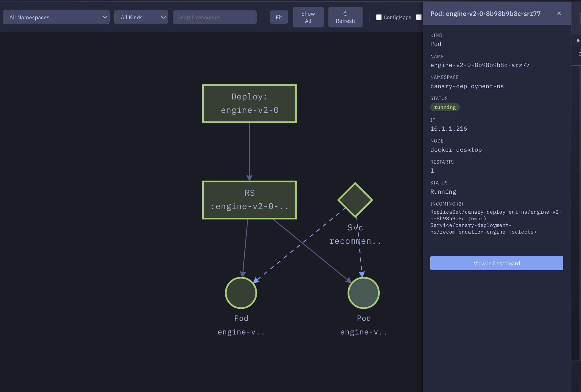Enable the ConfigMaps checkbox
The height and width of the screenshot is (392, 581).
pyautogui.click(x=378, y=17)
